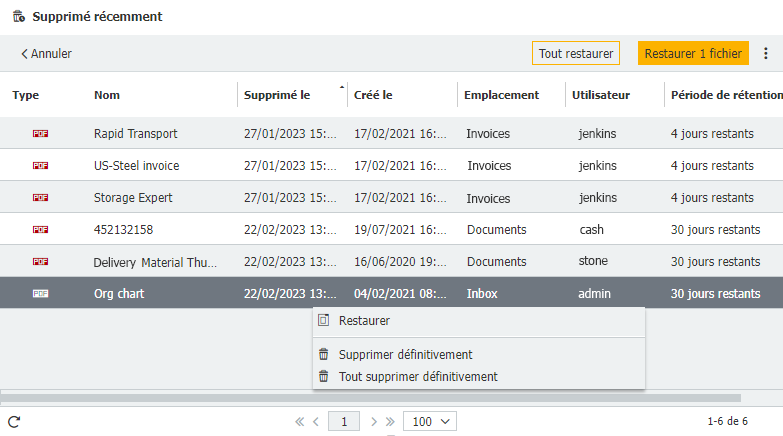The height and width of the screenshot is (436, 783).
Task: Choose Tout supprimer définitivement menu entry
Action: click(417, 377)
